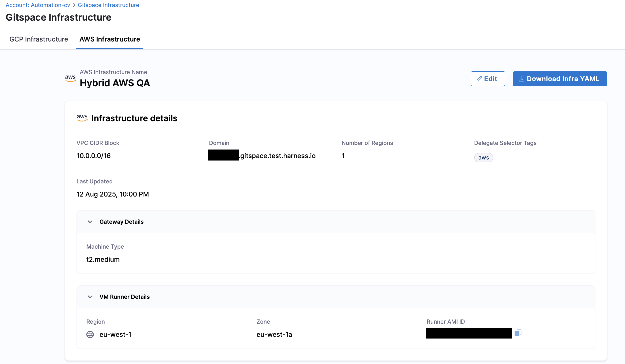Screen dimensions: 625x364
Task: Click the globe icon beside eu-west-1
Action: (90, 334)
